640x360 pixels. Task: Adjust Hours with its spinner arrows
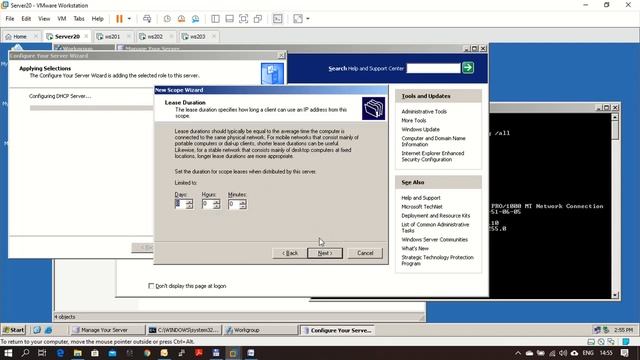(217, 204)
